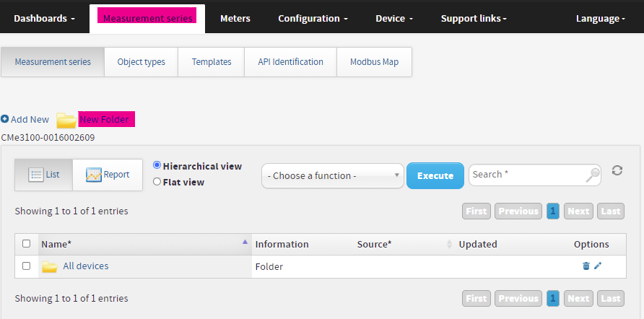The width and height of the screenshot is (644, 319).
Task: Open the Measurement series top menu tab
Action: 147,19
